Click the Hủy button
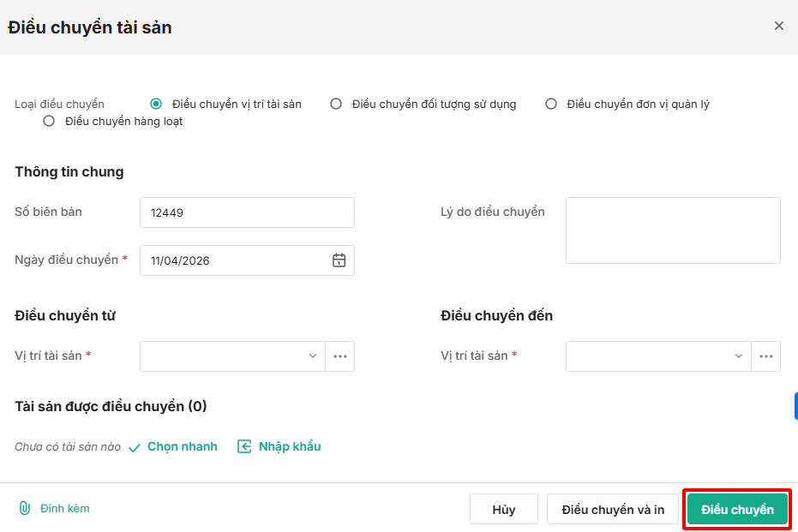Viewport: 798px width, 532px height. pyautogui.click(x=504, y=510)
